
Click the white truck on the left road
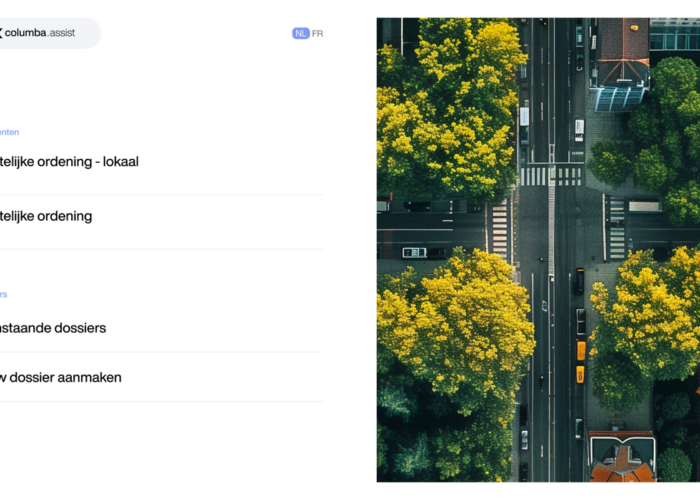[414, 253]
